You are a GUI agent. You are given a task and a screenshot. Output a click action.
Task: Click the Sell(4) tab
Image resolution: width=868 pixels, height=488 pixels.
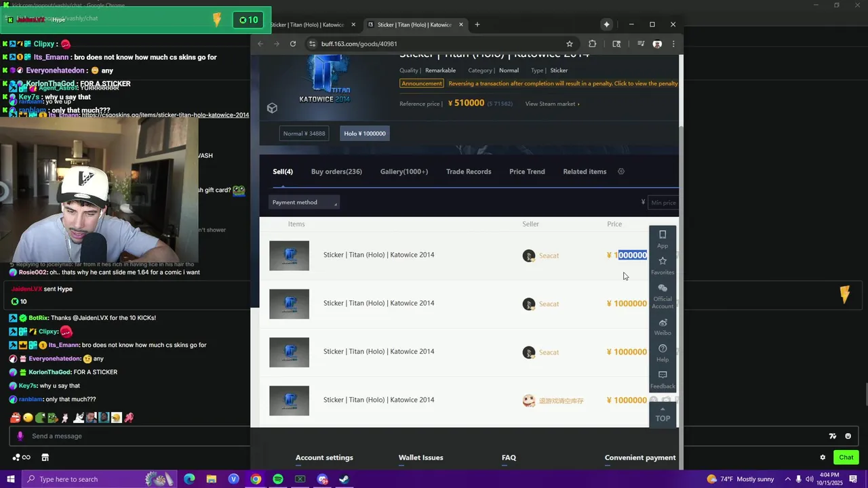(283, 171)
